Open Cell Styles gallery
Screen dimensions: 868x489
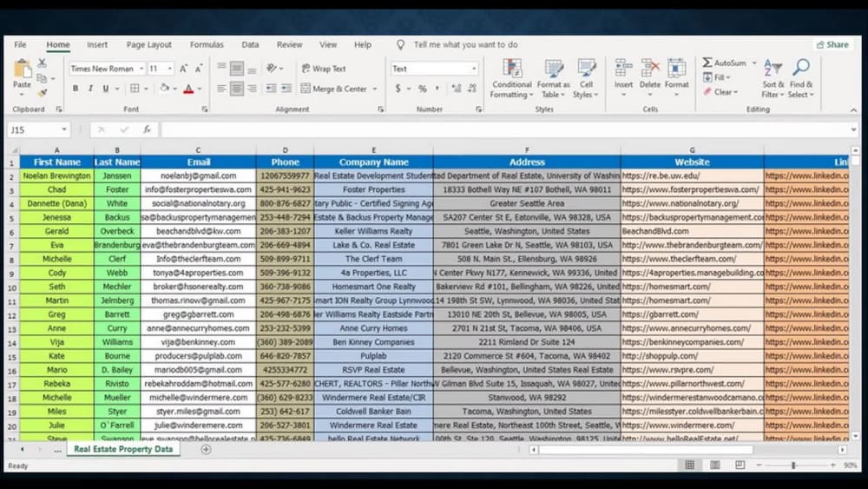[x=586, y=79]
